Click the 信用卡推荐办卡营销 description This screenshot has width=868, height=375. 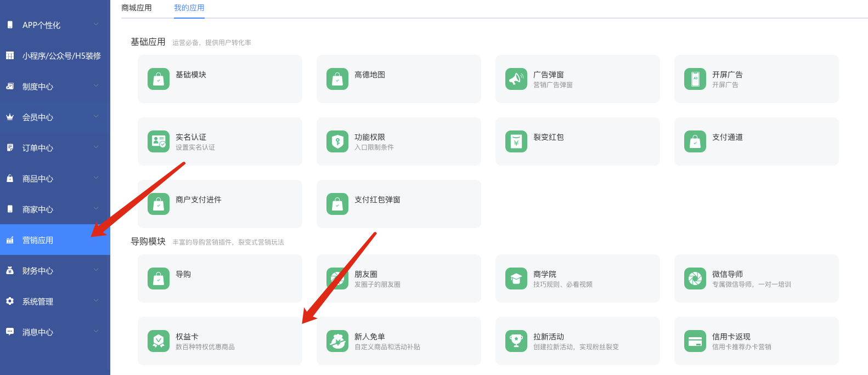[x=742, y=347]
